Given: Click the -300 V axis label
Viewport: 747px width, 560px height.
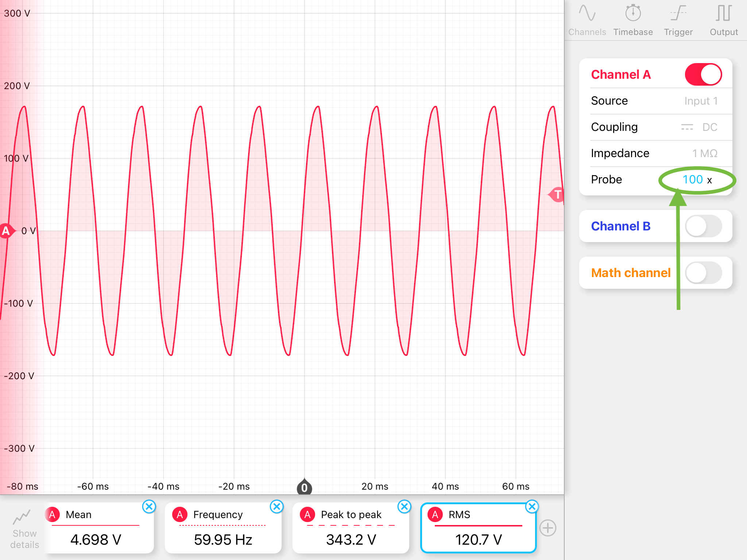Looking at the screenshot, I should coord(19,448).
